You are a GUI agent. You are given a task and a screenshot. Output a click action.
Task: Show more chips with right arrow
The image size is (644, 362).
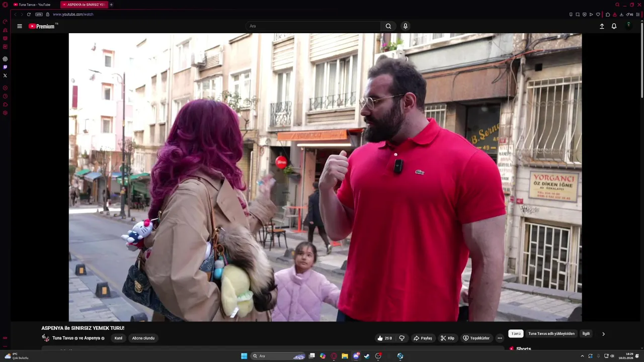tap(603, 334)
